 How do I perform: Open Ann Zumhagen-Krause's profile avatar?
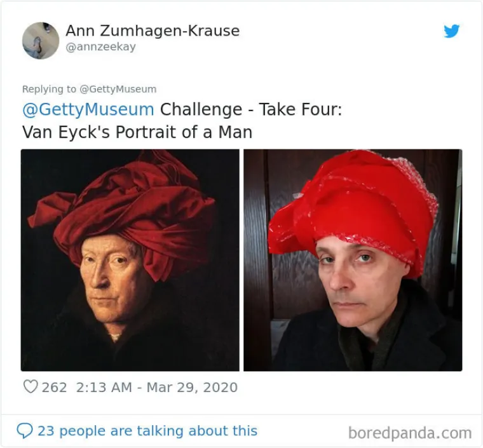(x=40, y=40)
